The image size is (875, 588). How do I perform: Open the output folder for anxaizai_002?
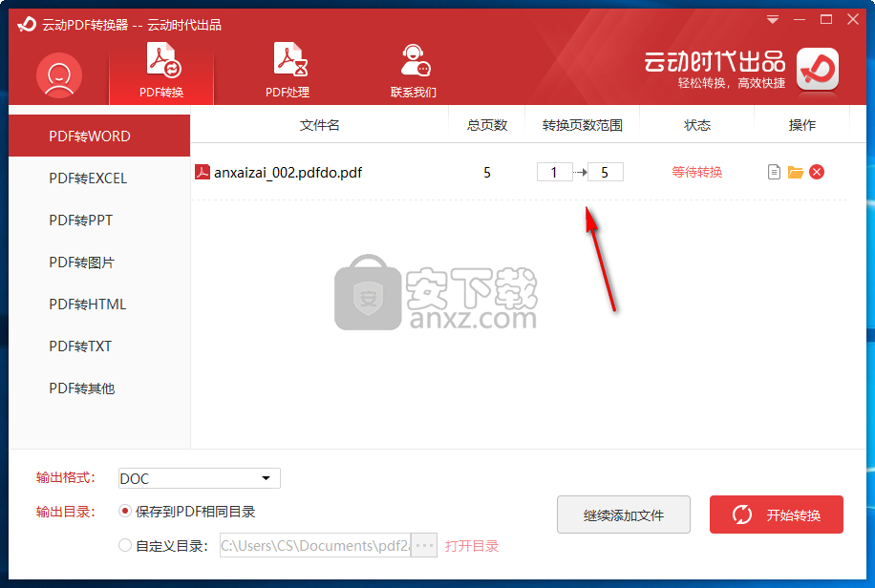796,172
